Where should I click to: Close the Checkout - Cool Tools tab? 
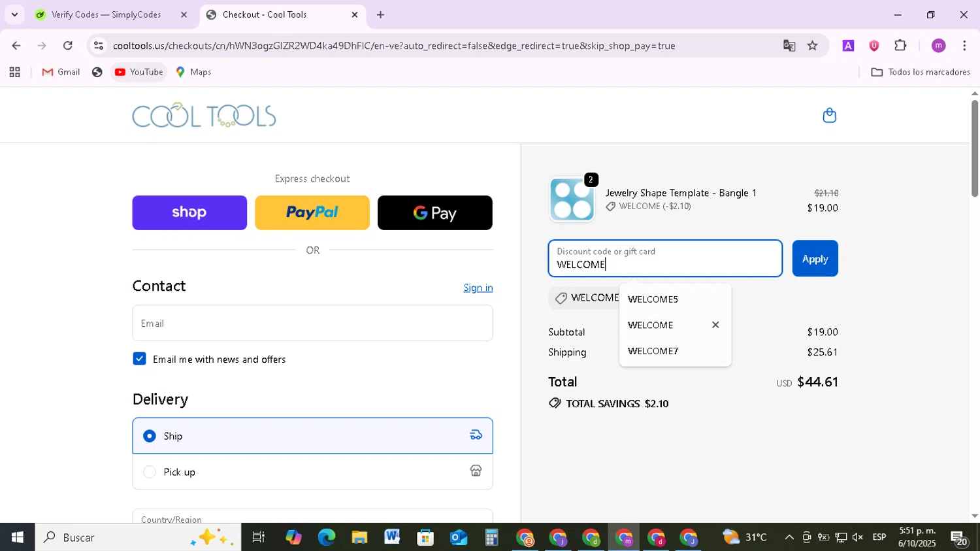click(x=355, y=14)
